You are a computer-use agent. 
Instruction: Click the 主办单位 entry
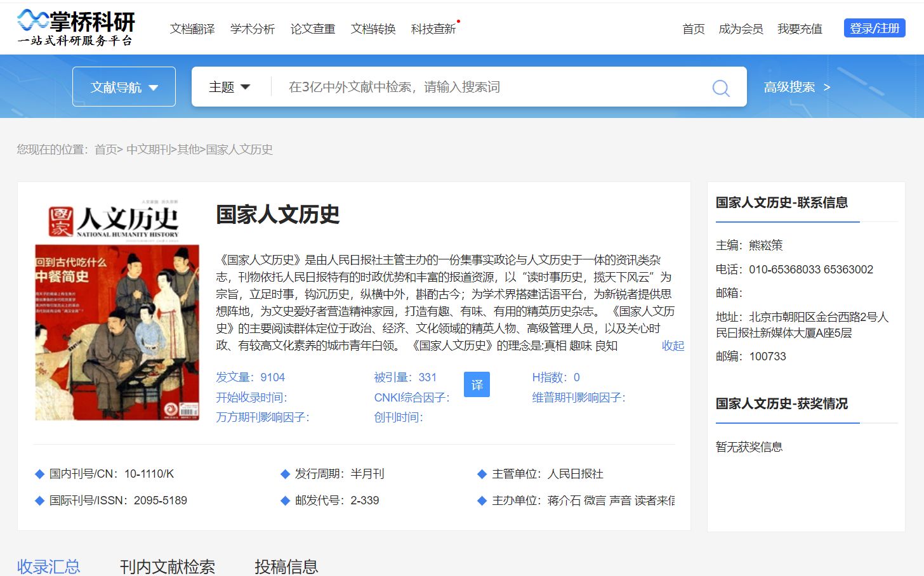[583, 501]
